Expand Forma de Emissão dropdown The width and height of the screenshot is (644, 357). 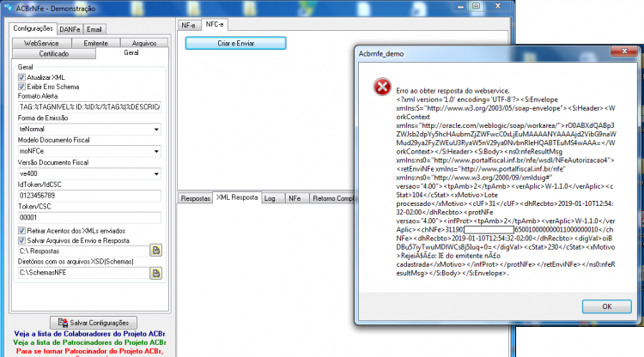(156, 130)
